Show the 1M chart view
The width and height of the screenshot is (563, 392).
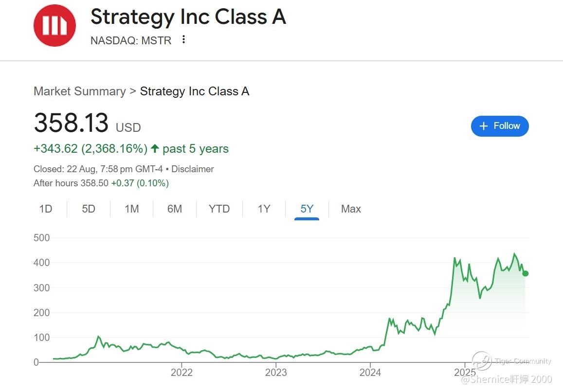tap(131, 209)
